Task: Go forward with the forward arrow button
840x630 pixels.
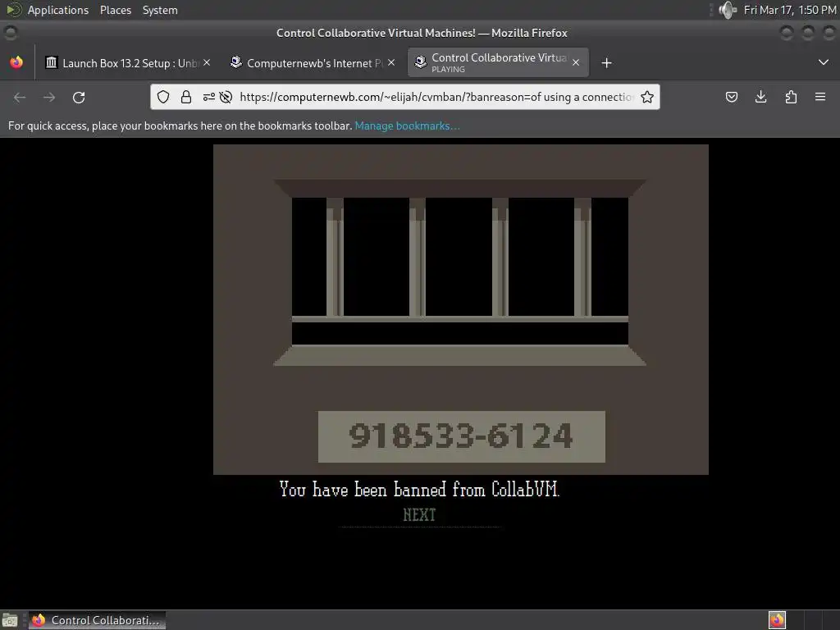Action: coord(49,97)
